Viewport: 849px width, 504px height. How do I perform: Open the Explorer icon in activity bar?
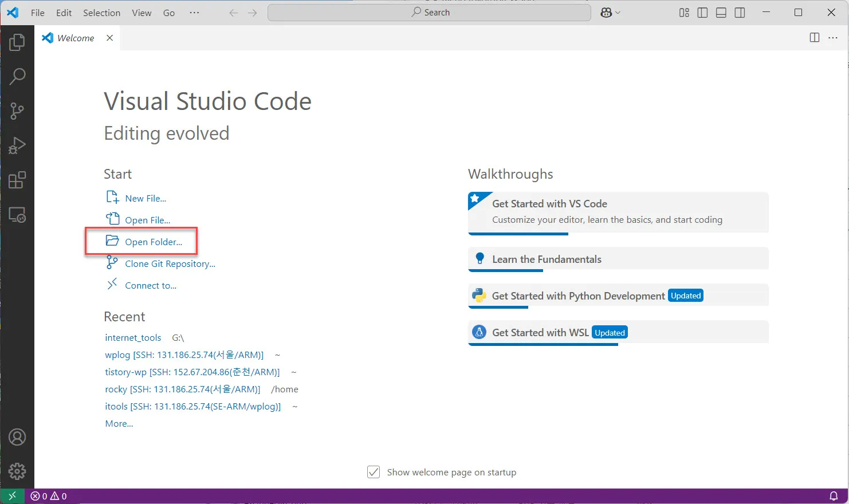(17, 41)
